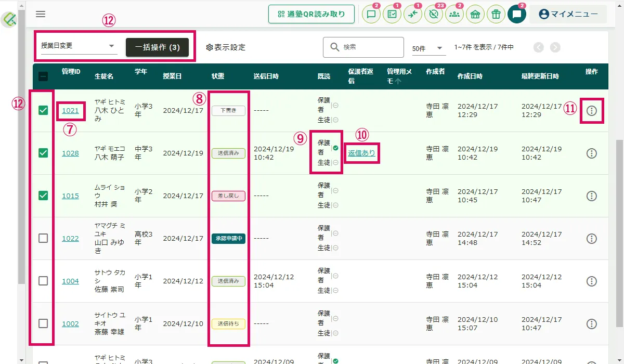624x364 pixels.
Task: Open report ID 1015 link
Action: click(x=70, y=196)
